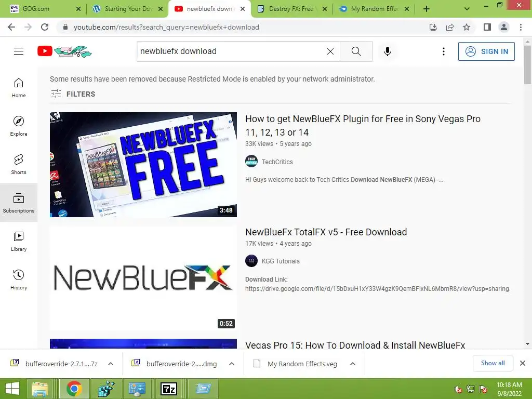Image resolution: width=532 pixels, height=399 pixels.
Task: Click KGG Tutorials channel name
Action: pyautogui.click(x=281, y=261)
